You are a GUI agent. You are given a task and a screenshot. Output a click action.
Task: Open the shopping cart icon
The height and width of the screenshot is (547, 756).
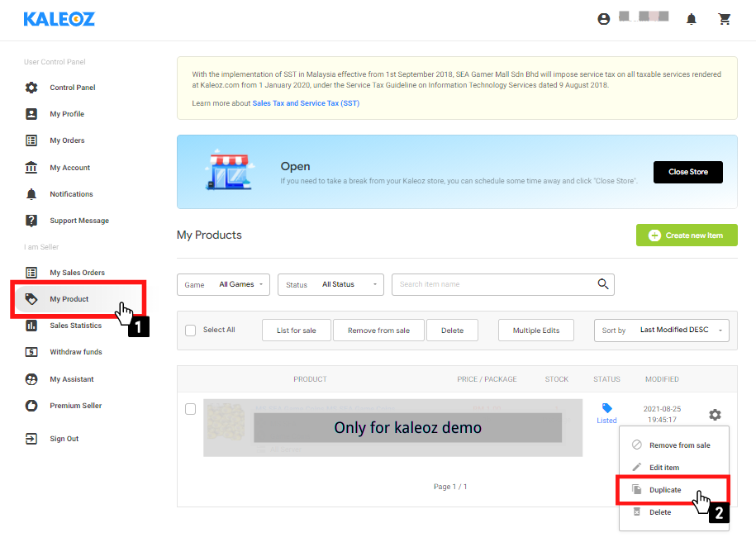pyautogui.click(x=724, y=19)
